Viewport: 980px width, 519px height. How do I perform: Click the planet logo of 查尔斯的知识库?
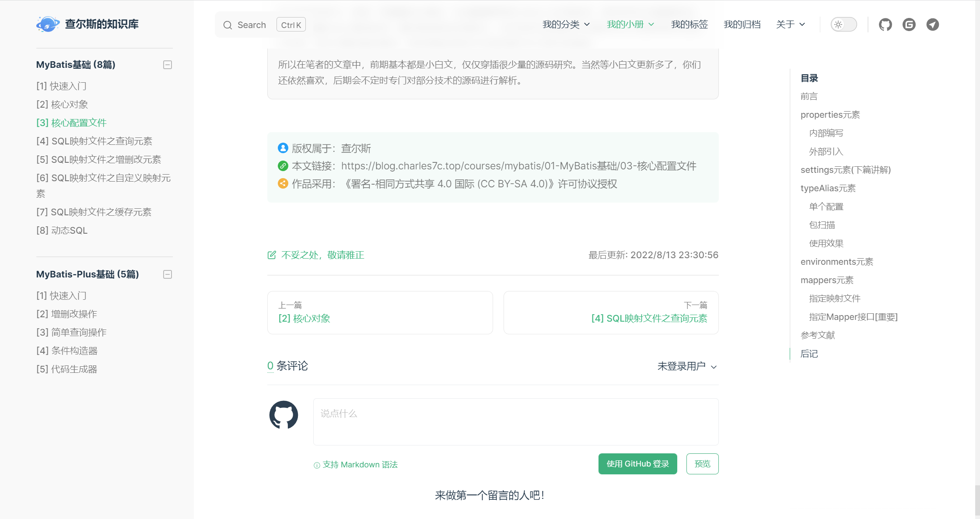pyautogui.click(x=47, y=24)
